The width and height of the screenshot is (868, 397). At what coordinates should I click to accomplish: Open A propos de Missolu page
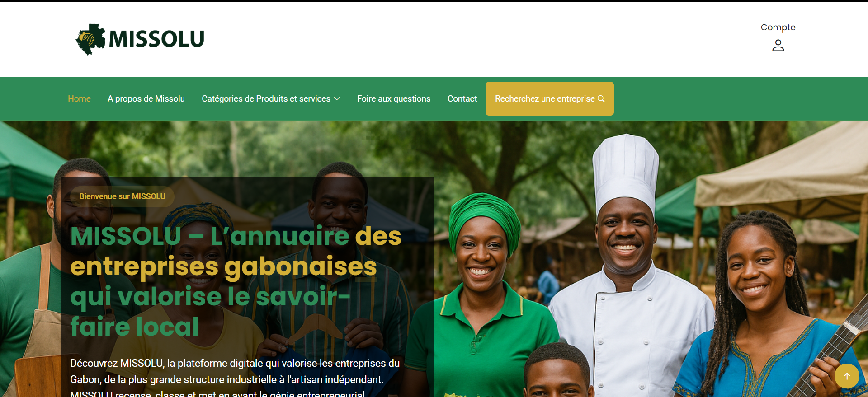146,98
